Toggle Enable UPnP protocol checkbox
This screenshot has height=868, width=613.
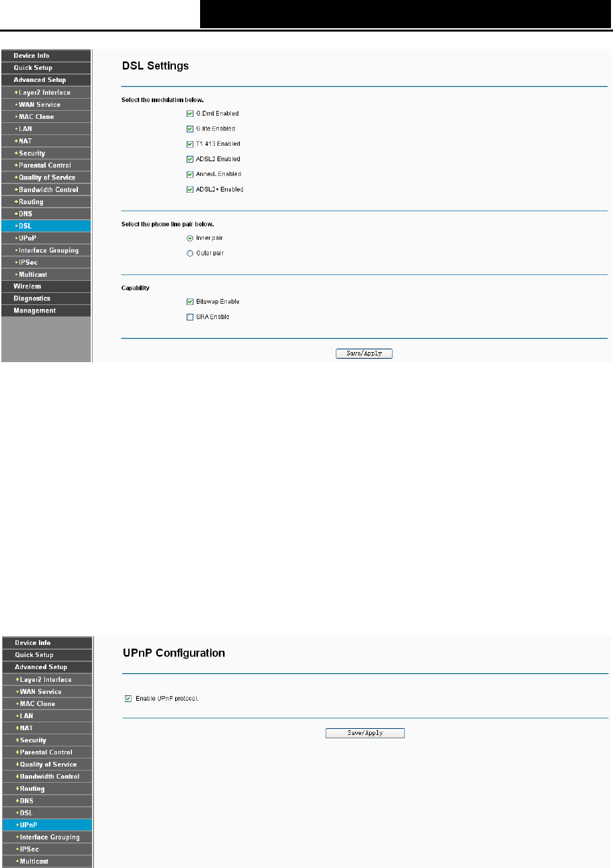(128, 698)
